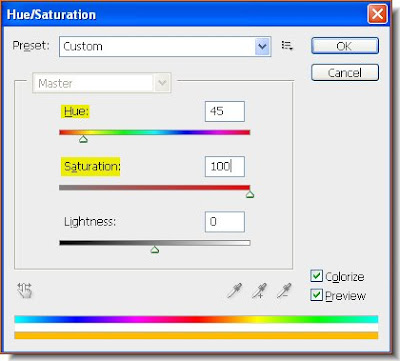
Task: Click the highlighted Saturation label
Action: [x=91, y=166]
